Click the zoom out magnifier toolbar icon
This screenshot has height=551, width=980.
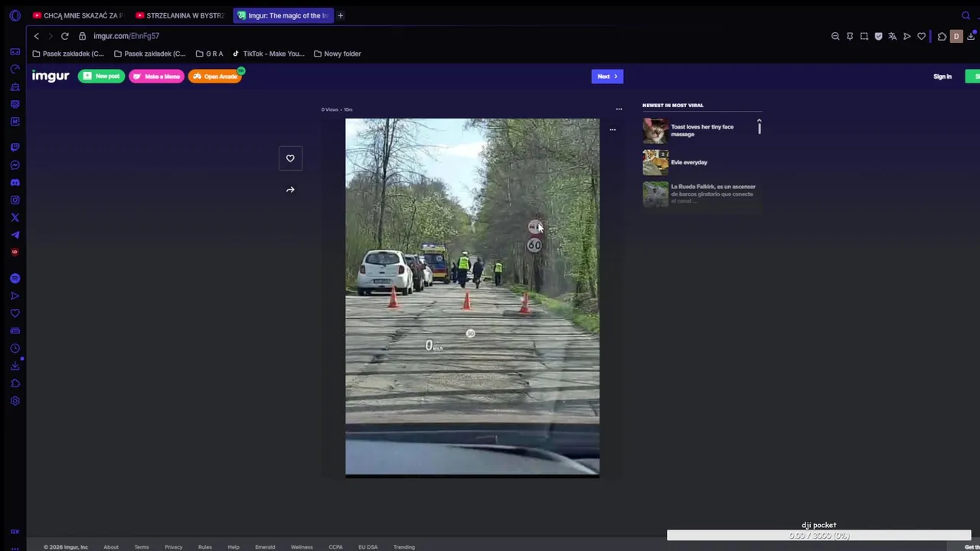point(835,36)
